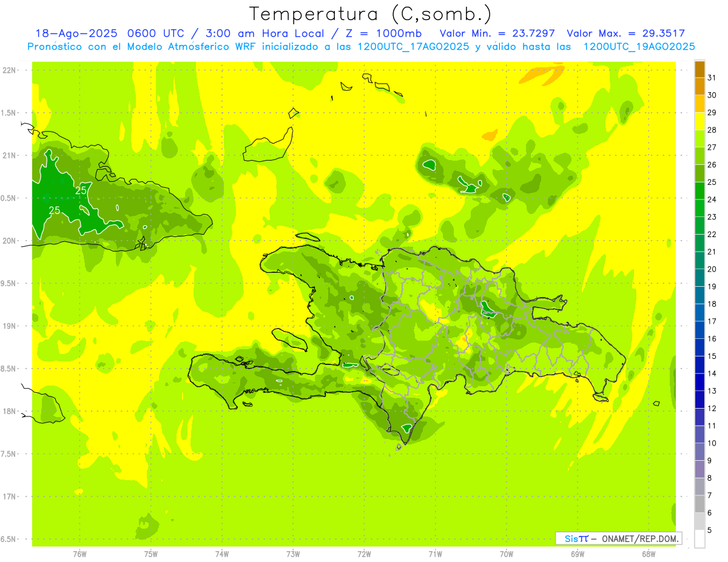Click the "Valor Min. = 23.7297" value
The height and width of the screenshot is (562, 728).
[x=497, y=33]
